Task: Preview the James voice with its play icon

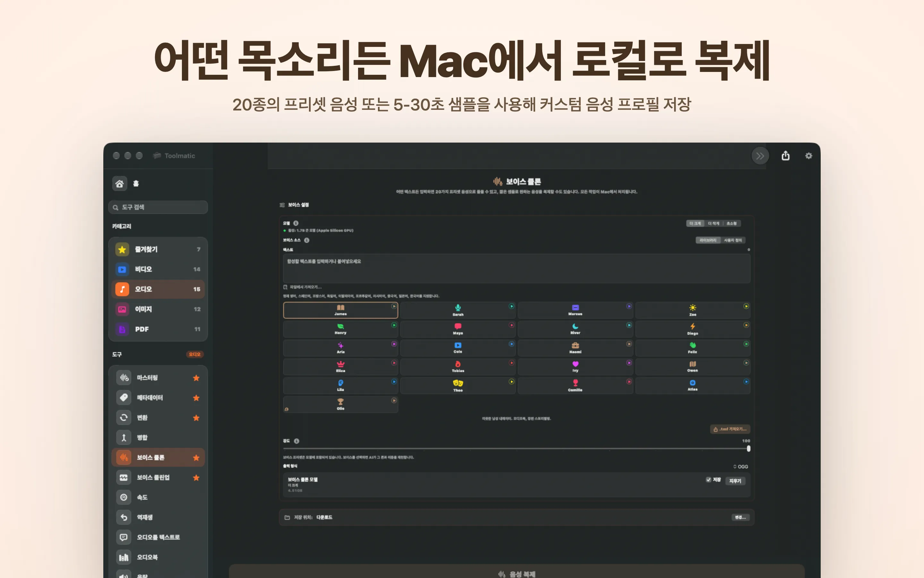Action: 394,306
